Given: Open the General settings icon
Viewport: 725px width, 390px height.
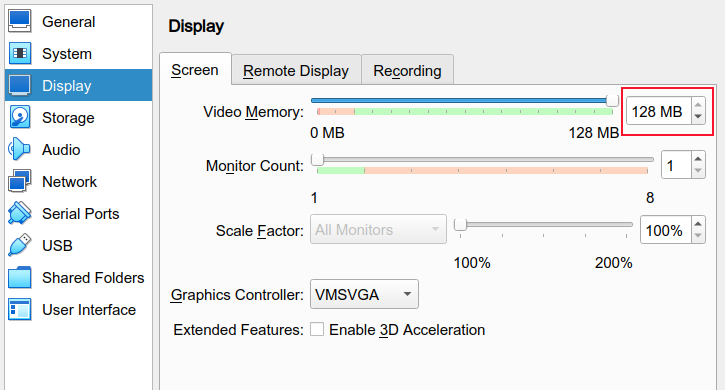Looking at the screenshot, I should [x=20, y=21].
